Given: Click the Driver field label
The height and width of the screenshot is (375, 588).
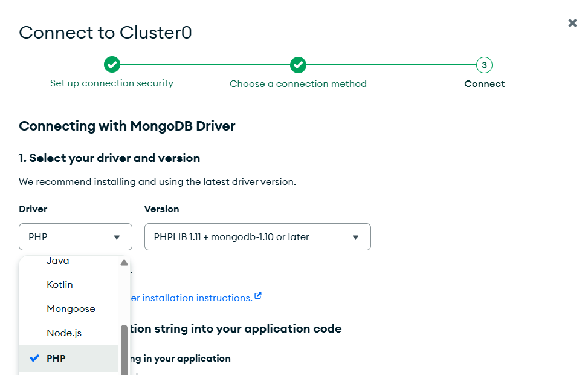Looking at the screenshot, I should pos(33,209).
